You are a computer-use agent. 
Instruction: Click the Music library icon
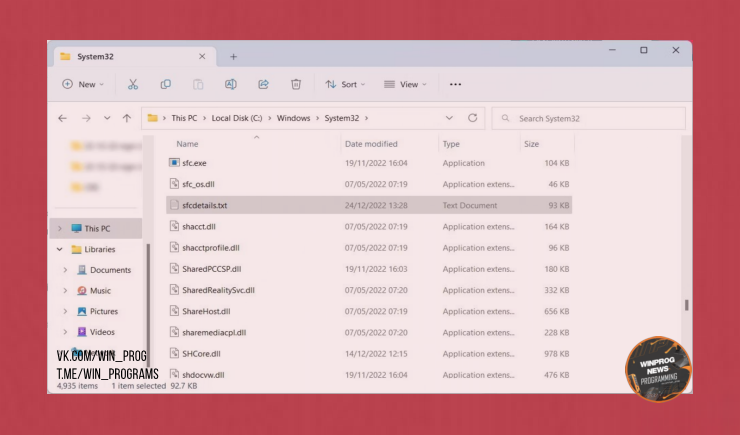pos(82,291)
